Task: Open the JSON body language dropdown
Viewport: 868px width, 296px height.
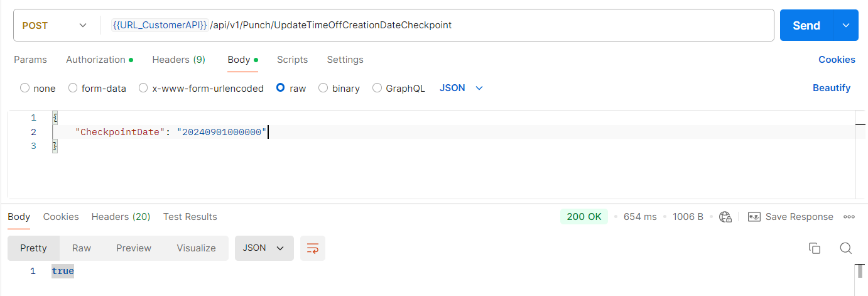Action: click(x=461, y=88)
